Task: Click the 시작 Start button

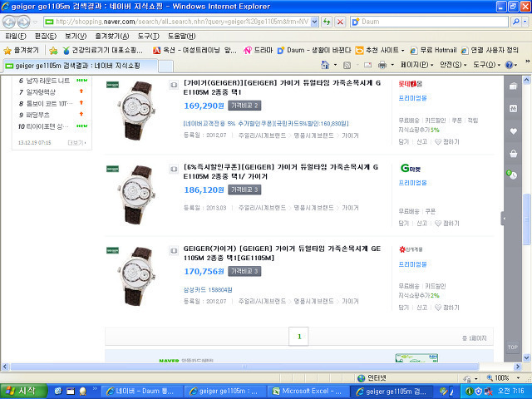Action: 23,392
